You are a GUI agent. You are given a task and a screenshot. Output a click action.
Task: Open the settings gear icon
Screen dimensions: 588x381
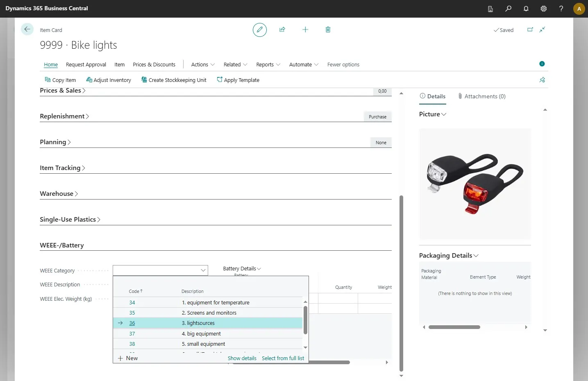point(544,9)
